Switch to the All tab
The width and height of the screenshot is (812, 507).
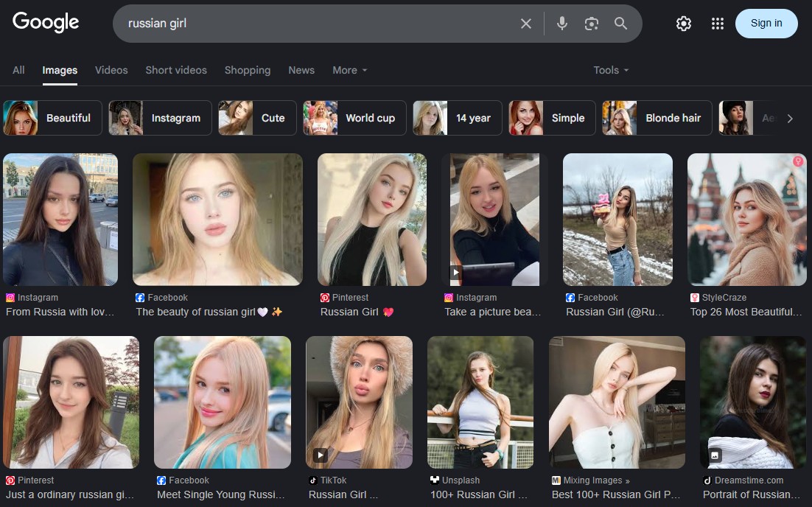tap(18, 70)
